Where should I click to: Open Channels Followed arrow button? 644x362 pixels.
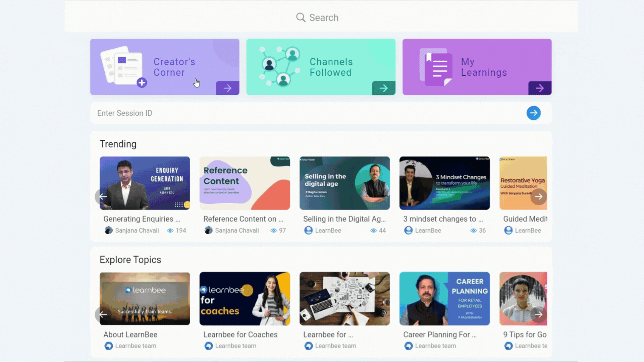point(384,88)
